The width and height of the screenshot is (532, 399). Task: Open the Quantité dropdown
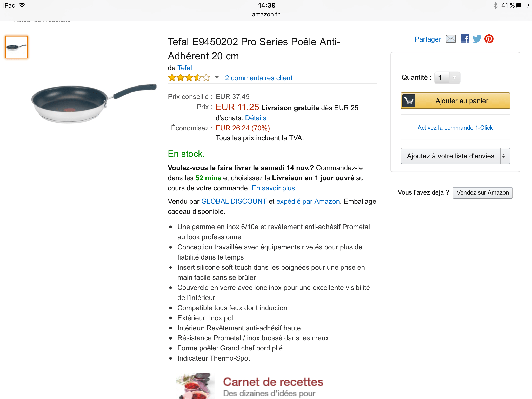point(447,78)
